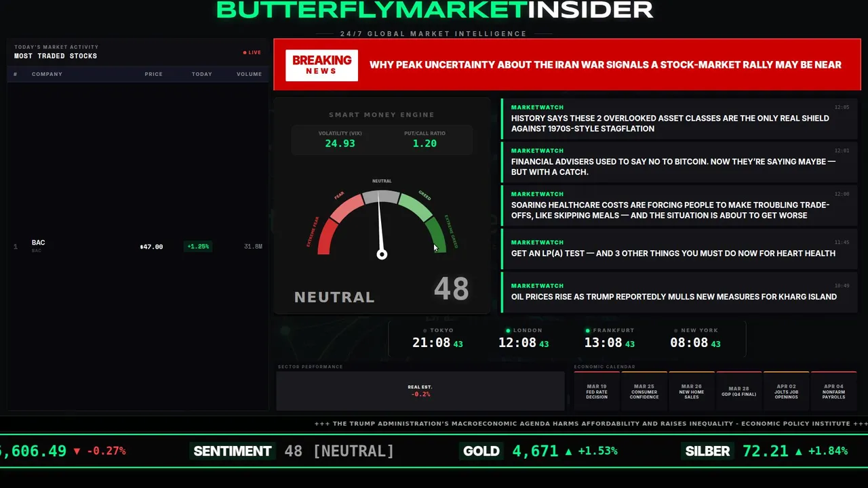Open the APR 04 Nonfarm Payrolls card
Image resolution: width=868 pixels, height=488 pixels.
(x=834, y=391)
